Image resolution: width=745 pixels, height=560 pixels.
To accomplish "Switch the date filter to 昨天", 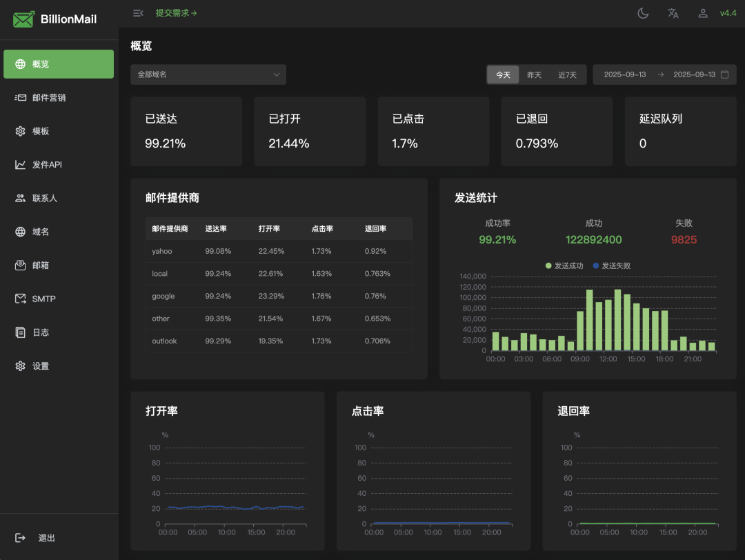I will (x=534, y=74).
